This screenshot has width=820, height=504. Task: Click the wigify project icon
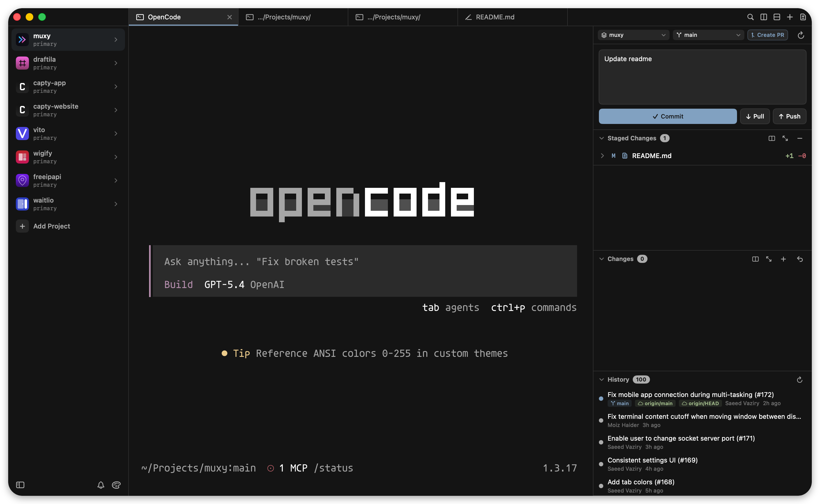click(22, 157)
